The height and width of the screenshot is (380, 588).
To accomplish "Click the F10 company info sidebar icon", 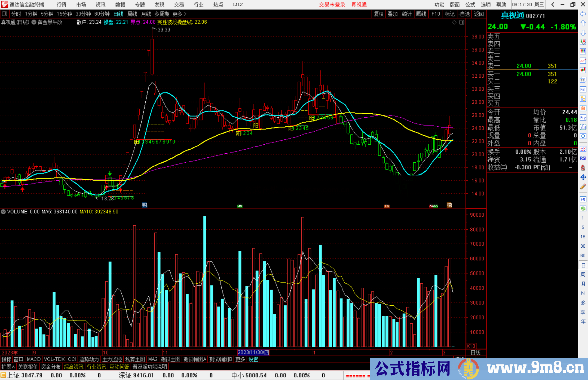I will click(x=583, y=89).
